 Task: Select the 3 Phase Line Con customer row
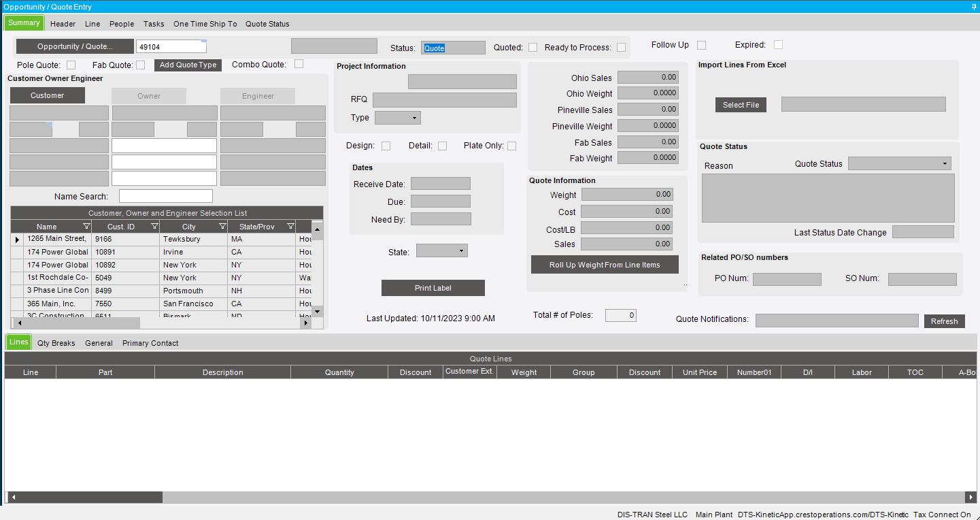pyautogui.click(x=160, y=291)
